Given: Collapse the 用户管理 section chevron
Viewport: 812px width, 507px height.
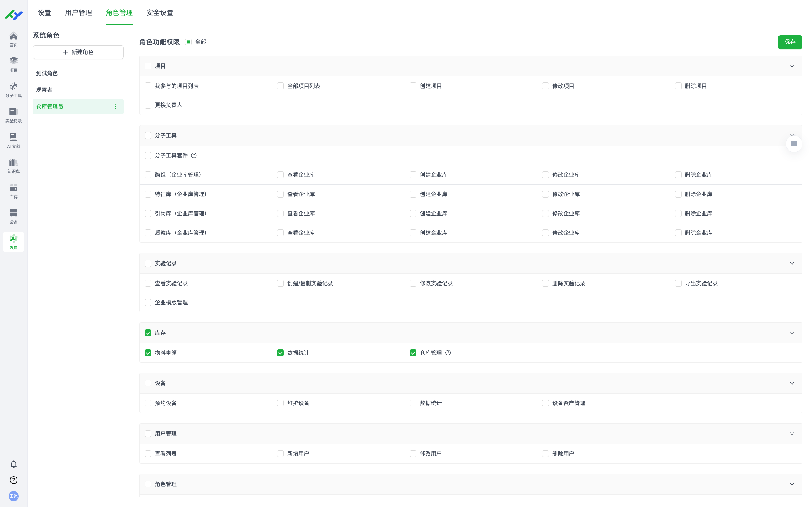Looking at the screenshot, I should pos(792,434).
